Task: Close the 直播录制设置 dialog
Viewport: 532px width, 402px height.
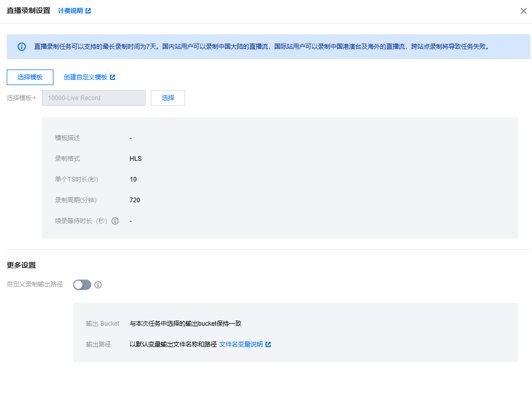Action: click(523, 11)
